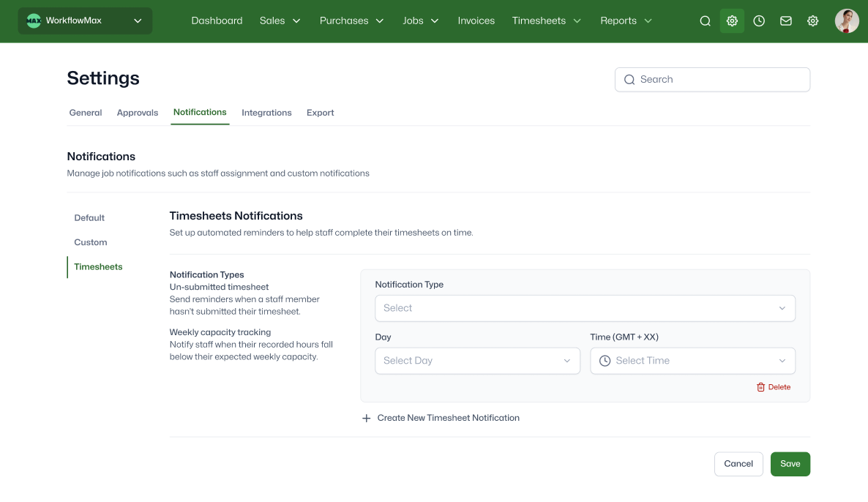Click into the Settings search field
The height and width of the screenshot is (502, 868).
[x=721, y=80]
